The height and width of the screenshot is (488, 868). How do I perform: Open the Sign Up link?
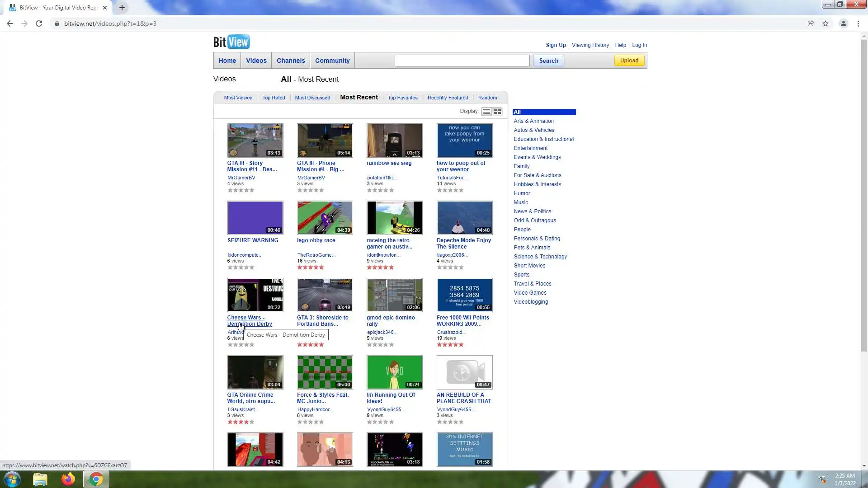(556, 45)
